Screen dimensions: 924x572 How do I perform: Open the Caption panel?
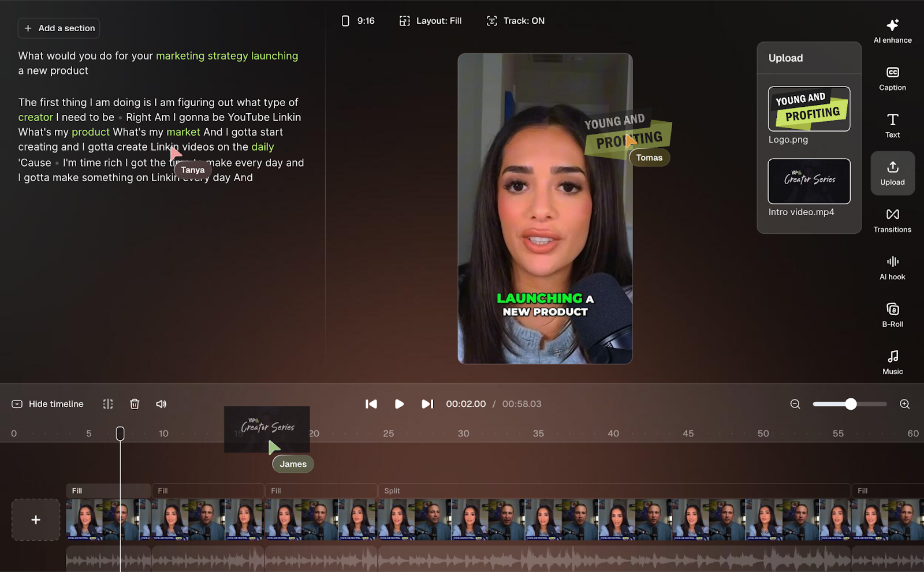point(892,78)
